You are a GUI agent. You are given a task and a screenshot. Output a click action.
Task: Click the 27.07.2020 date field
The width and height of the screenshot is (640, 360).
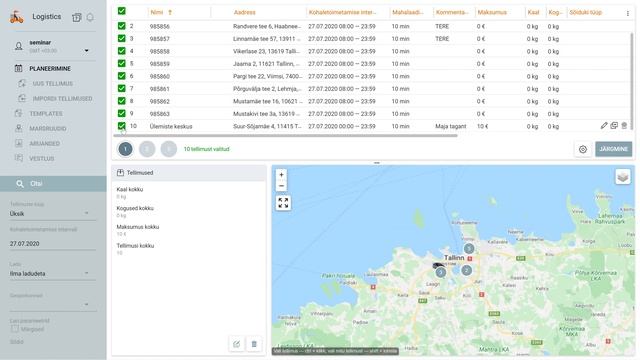(x=53, y=244)
